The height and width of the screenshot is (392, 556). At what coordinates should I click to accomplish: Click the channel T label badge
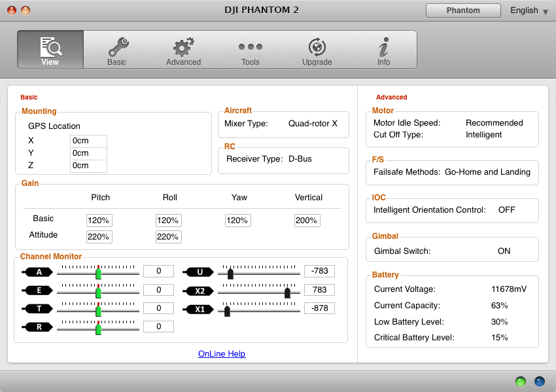point(37,309)
